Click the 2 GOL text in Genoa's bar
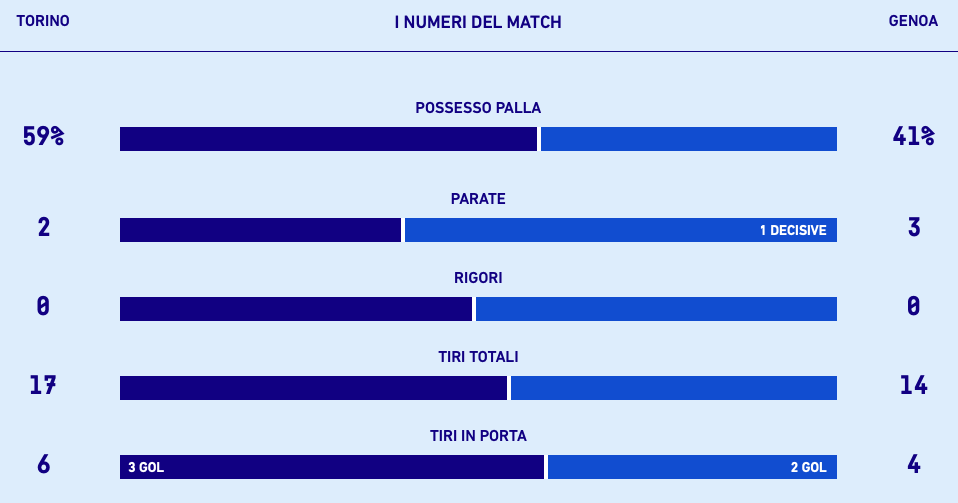The height and width of the screenshot is (503, 958). coord(808,467)
